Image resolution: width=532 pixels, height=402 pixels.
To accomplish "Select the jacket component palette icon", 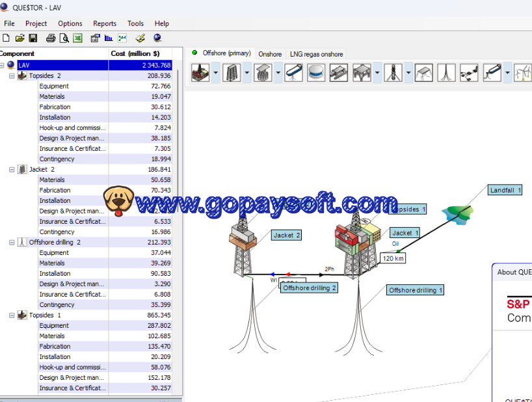I will click(x=232, y=72).
